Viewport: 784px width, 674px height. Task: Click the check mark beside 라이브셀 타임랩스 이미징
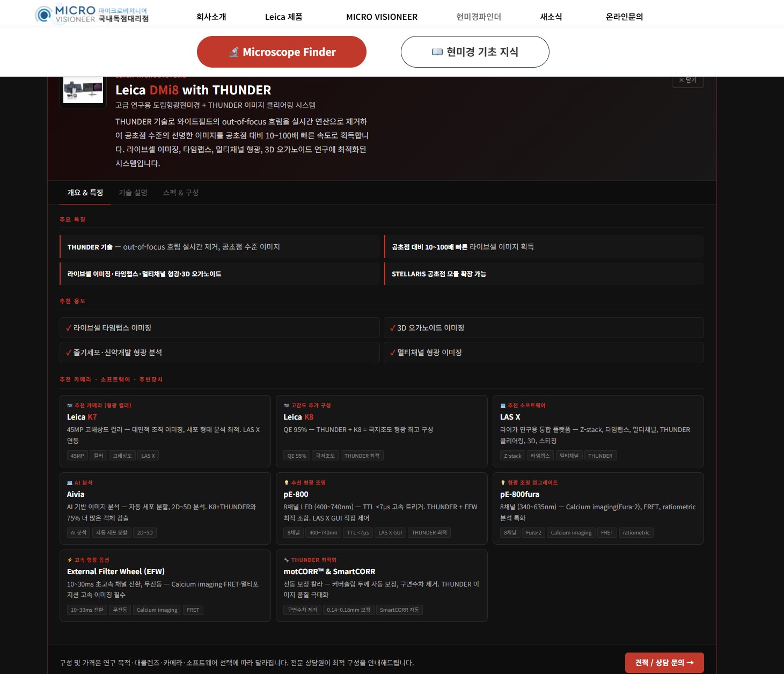pyautogui.click(x=69, y=328)
